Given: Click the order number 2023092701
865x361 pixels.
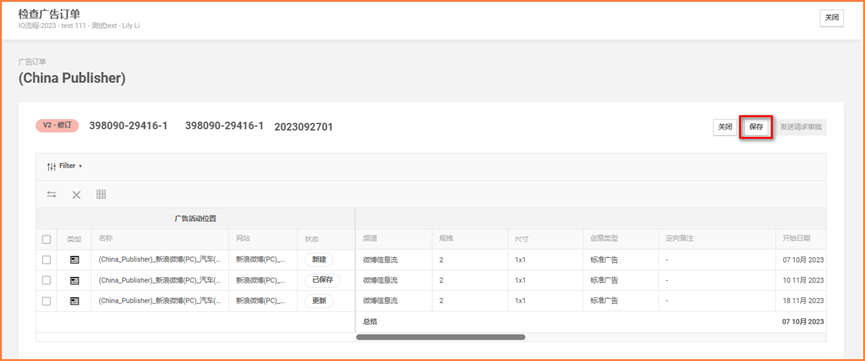Looking at the screenshot, I should tap(303, 128).
